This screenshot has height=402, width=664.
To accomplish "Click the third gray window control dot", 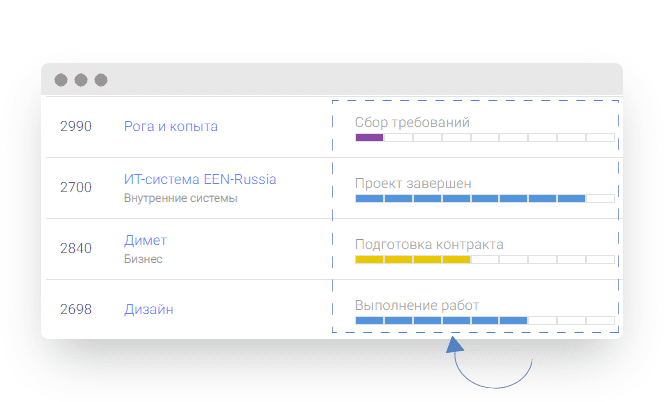I will [x=101, y=80].
